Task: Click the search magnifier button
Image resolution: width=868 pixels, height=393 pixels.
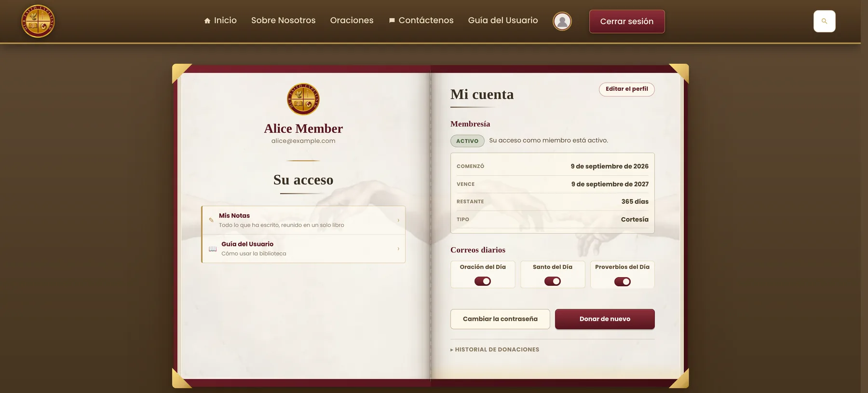Action: click(x=825, y=21)
